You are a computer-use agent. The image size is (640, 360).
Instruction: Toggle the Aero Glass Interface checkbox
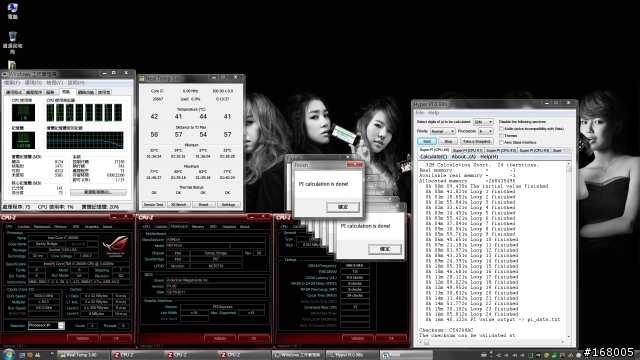(502, 142)
